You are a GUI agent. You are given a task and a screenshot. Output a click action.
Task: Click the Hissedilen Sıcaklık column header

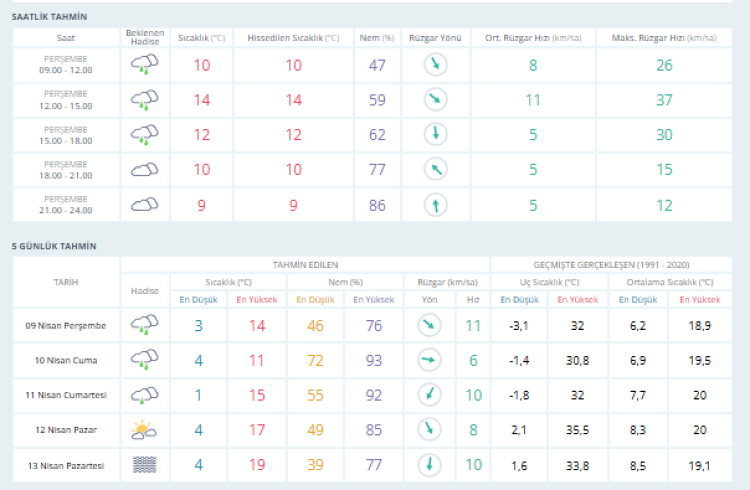tap(293, 37)
